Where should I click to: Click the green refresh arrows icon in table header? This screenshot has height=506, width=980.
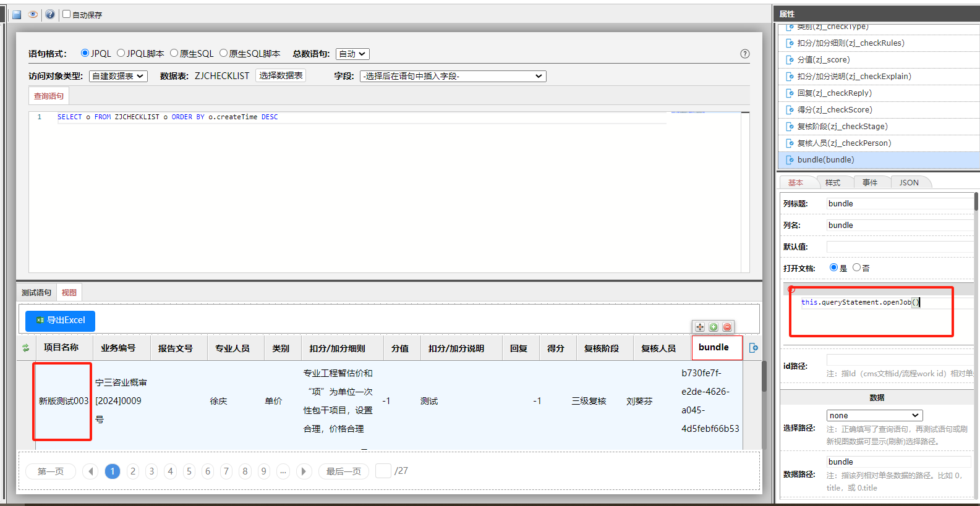26,348
